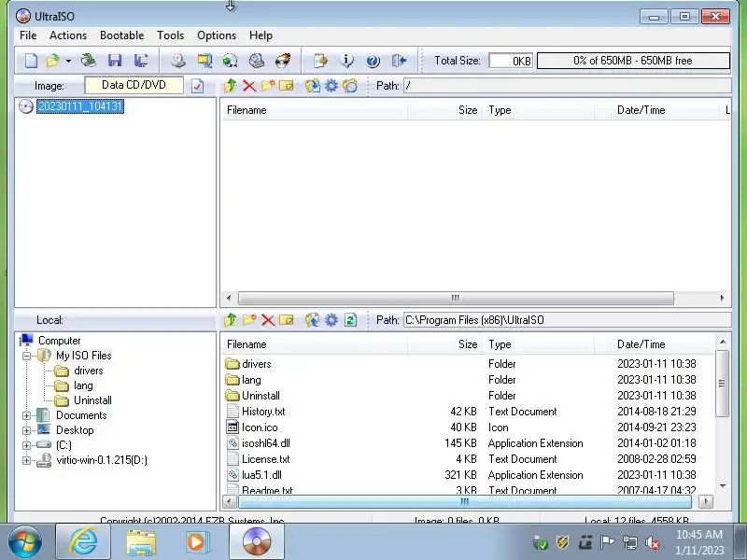The width and height of the screenshot is (747, 560).
Task: Click the Save As icon in main toolbar
Action: (141, 61)
